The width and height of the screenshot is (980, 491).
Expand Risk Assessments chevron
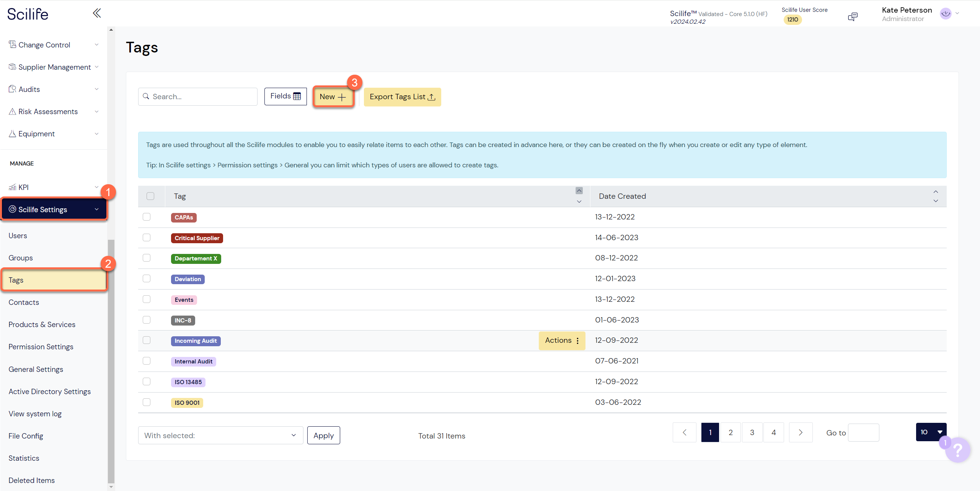coord(96,111)
